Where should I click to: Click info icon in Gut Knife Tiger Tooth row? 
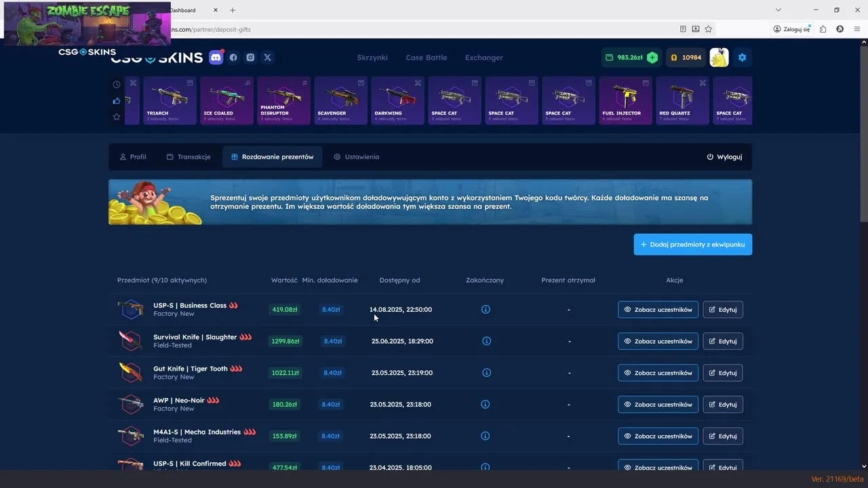[x=486, y=372]
